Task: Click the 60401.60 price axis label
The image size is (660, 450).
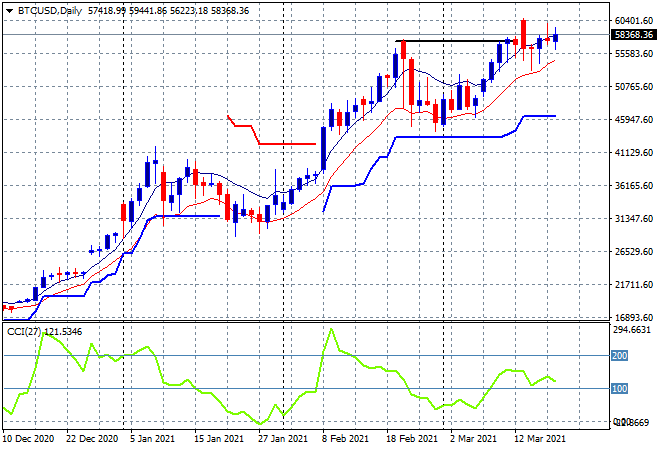Action: point(633,21)
